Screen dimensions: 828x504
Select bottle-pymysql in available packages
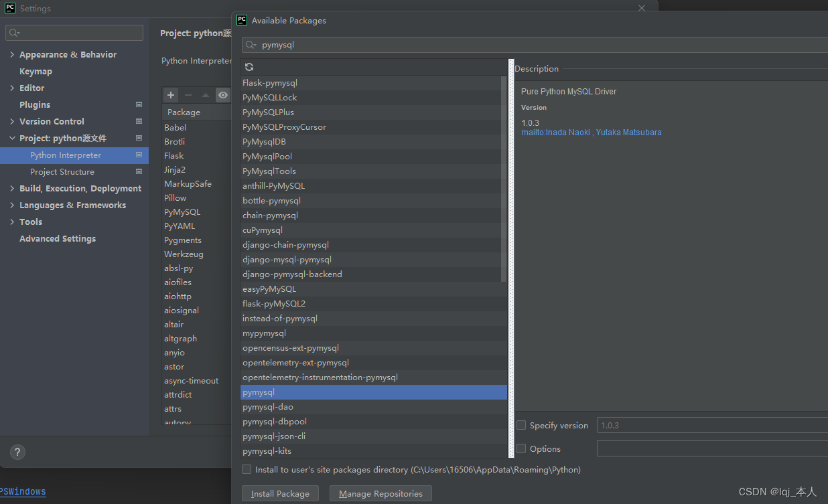[x=370, y=201]
